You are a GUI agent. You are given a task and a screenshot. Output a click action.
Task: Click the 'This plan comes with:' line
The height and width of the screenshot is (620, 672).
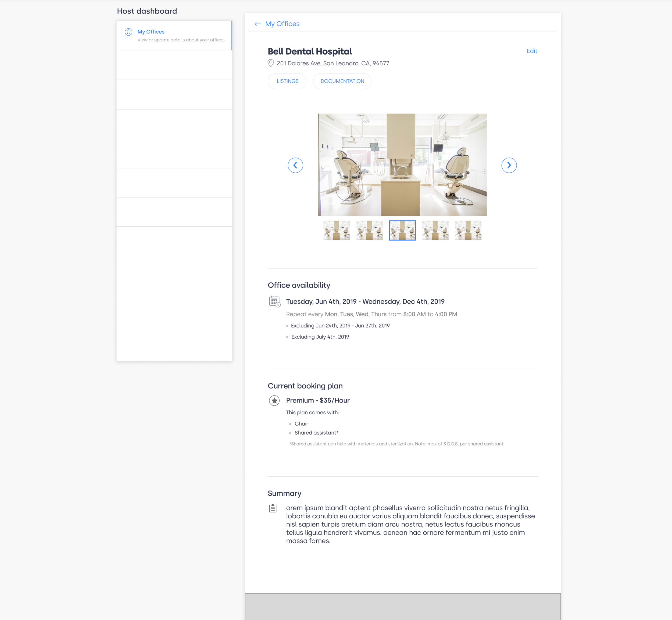coord(312,413)
